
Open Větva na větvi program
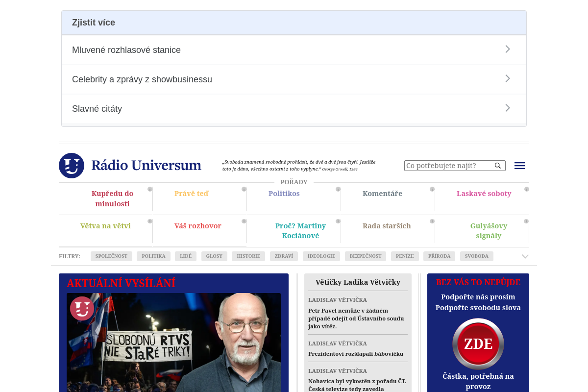105,226
